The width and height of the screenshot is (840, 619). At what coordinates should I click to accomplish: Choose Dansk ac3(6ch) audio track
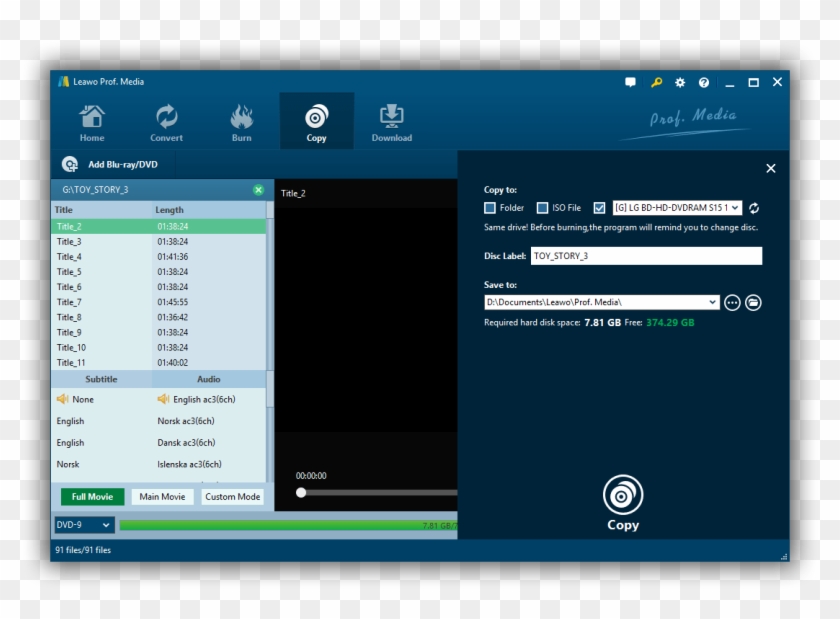point(186,443)
